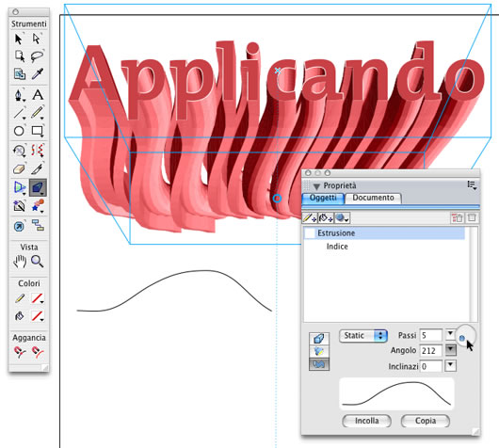Select the Rectangle tool
499x448 pixels.
38,131
